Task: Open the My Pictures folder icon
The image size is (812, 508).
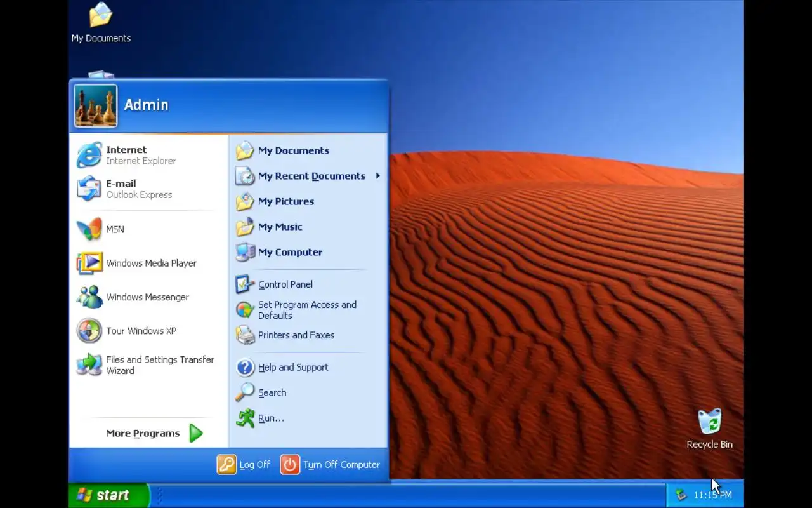Action: tap(245, 201)
